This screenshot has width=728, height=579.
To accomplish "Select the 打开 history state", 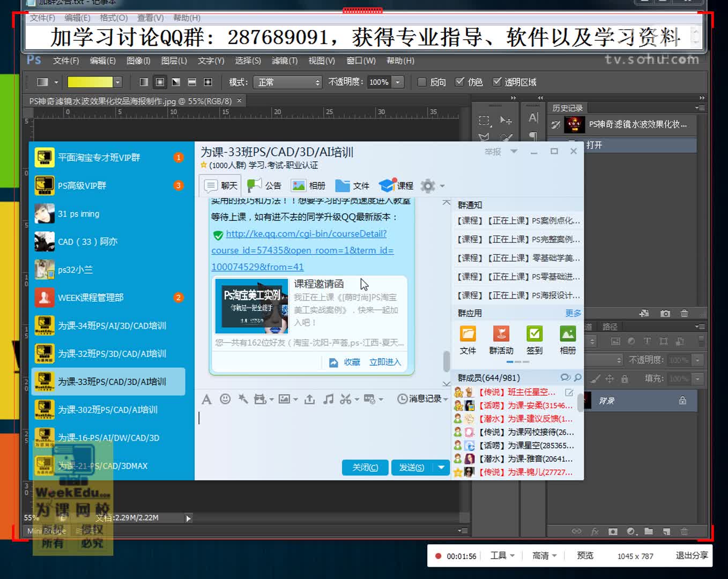I will [623, 145].
